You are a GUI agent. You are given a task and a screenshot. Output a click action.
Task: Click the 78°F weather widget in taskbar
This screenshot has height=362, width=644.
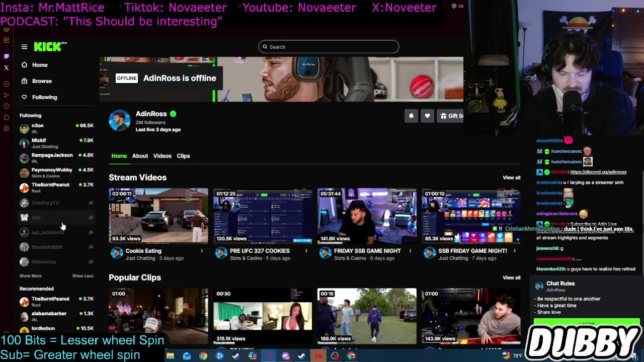pyautogui.click(x=513, y=356)
